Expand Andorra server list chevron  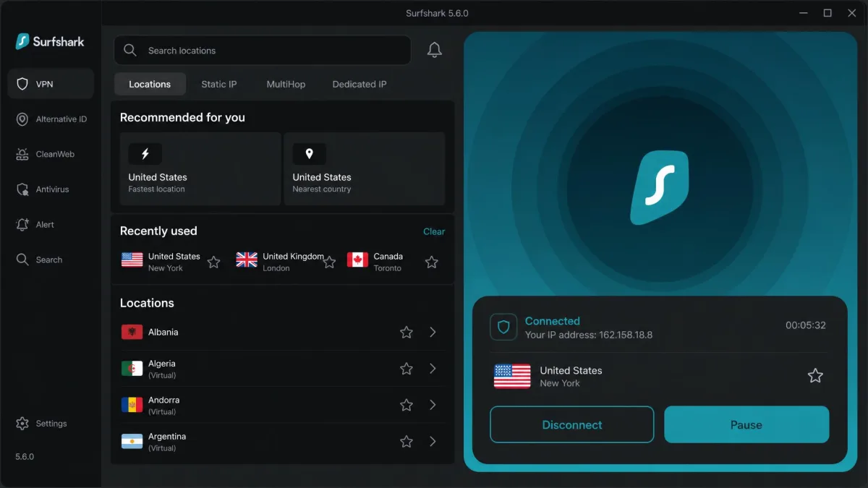click(433, 405)
